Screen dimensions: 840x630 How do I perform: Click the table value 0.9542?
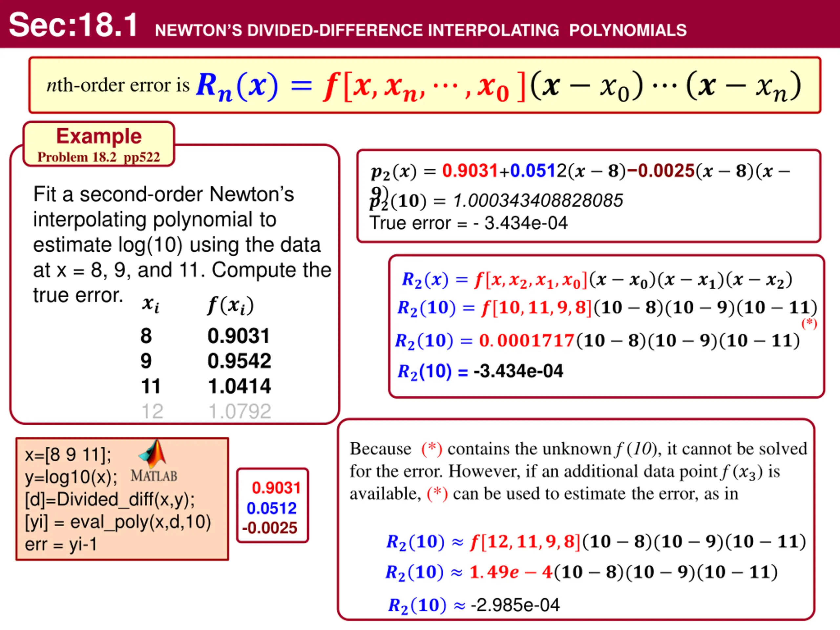pos(240,361)
